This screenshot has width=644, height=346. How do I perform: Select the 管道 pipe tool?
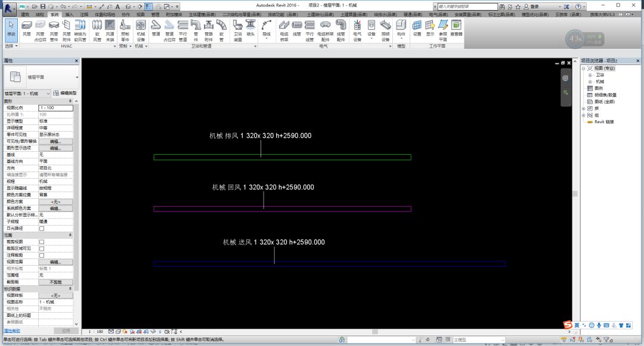pyautogui.click(x=156, y=28)
